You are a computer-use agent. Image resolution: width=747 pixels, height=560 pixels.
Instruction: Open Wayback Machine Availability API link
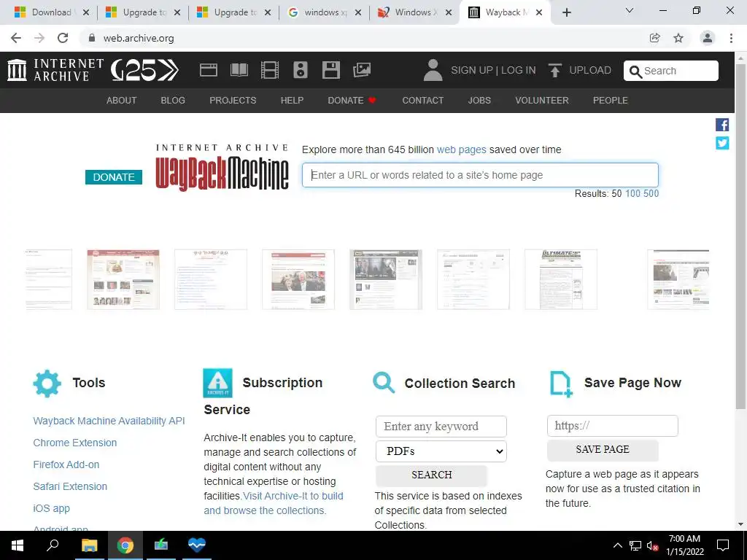[109, 421]
